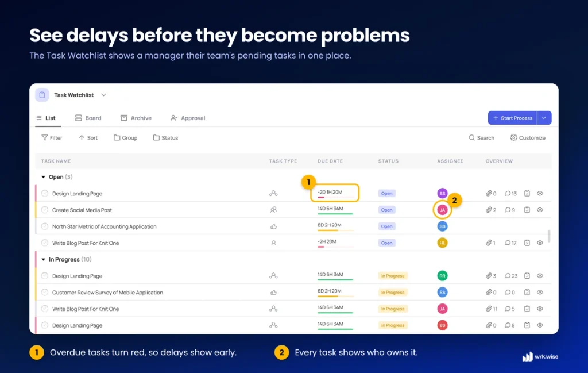This screenshot has height=373, width=588.
Task: Toggle the eye icon for Customer Review Survey row
Action: pos(540,293)
